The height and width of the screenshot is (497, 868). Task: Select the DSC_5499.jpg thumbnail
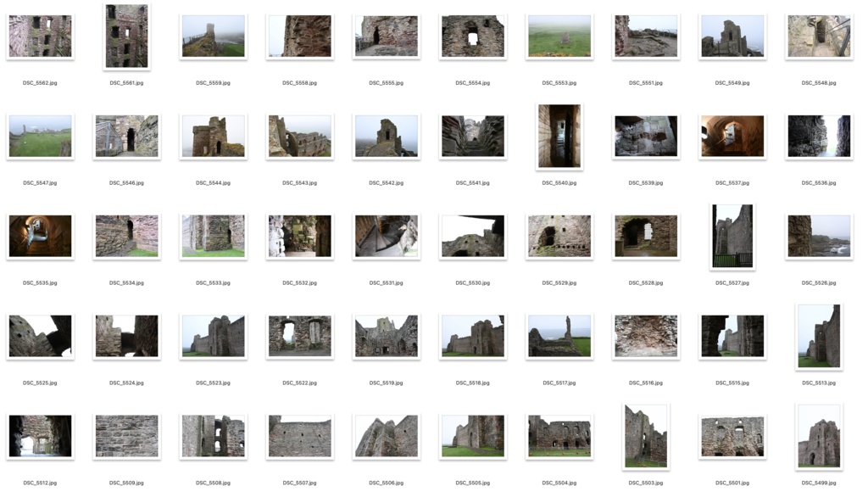click(819, 436)
